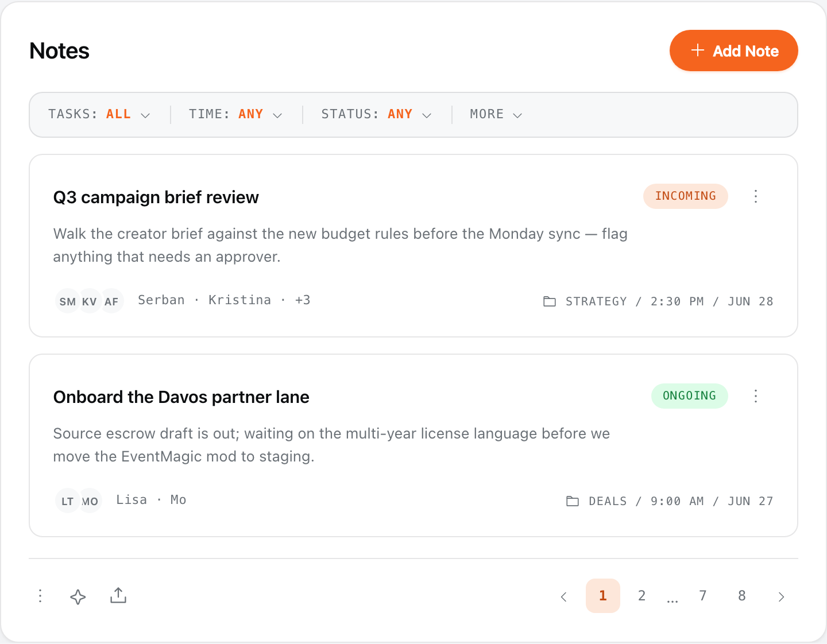827x644 pixels.
Task: Click the Notes page heading
Action: (60, 51)
